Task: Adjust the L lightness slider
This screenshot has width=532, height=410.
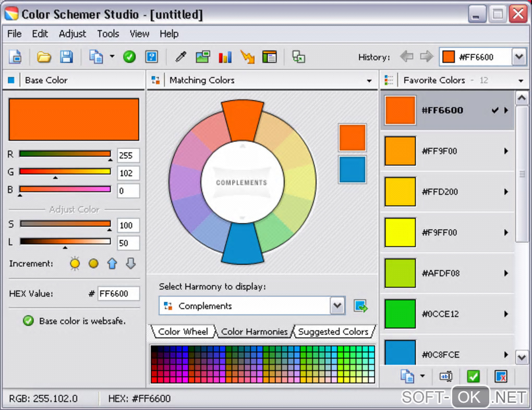Action: (66, 241)
